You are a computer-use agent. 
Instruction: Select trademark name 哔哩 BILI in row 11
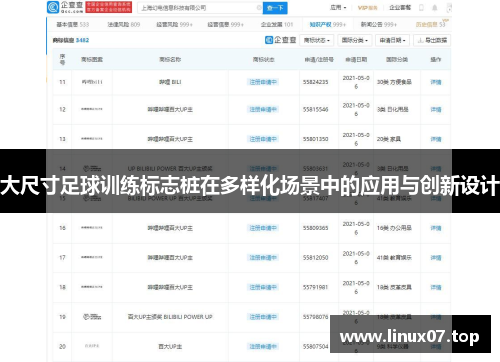point(170,82)
